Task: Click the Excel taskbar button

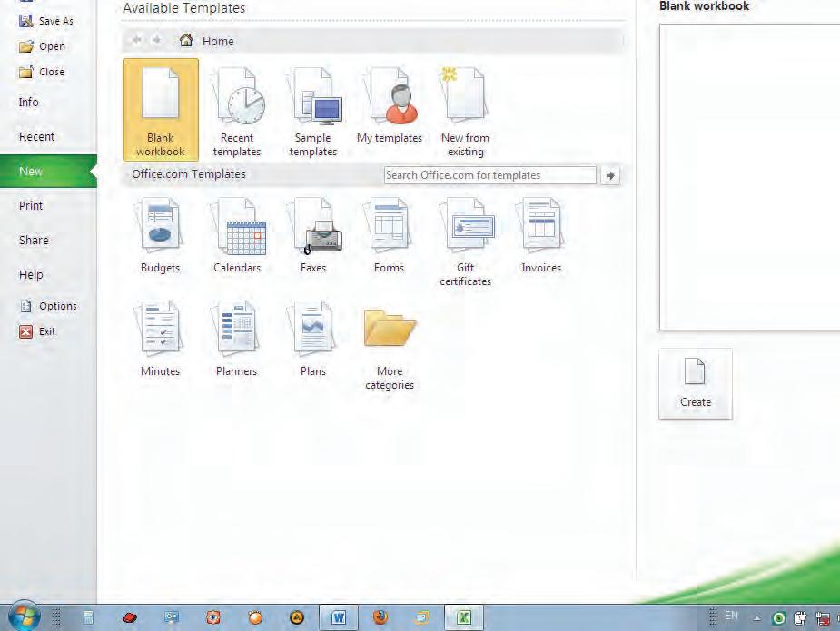Action: point(464,618)
